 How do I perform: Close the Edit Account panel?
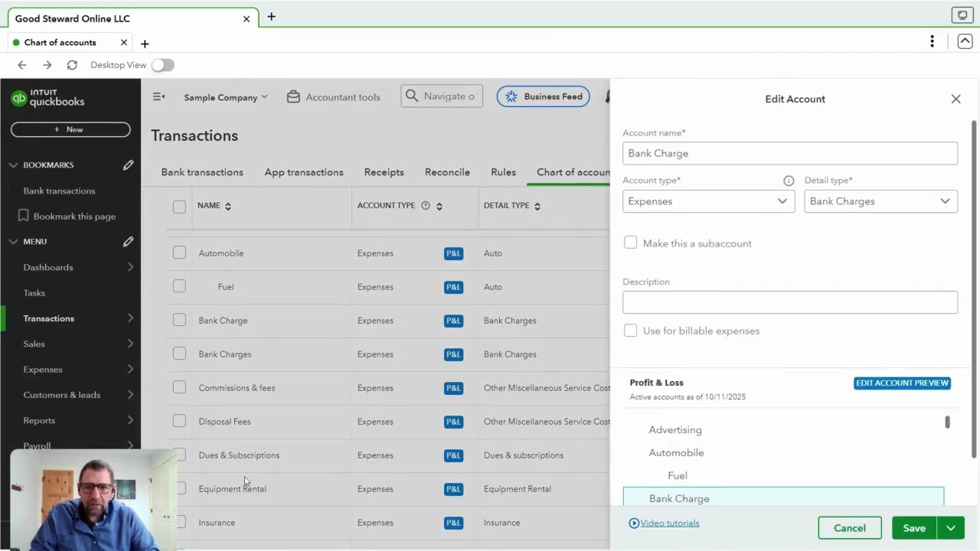(955, 99)
